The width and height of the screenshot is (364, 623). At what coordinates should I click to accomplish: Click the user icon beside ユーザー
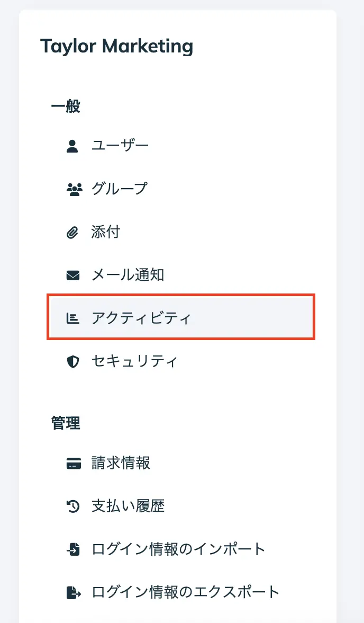[x=72, y=146]
